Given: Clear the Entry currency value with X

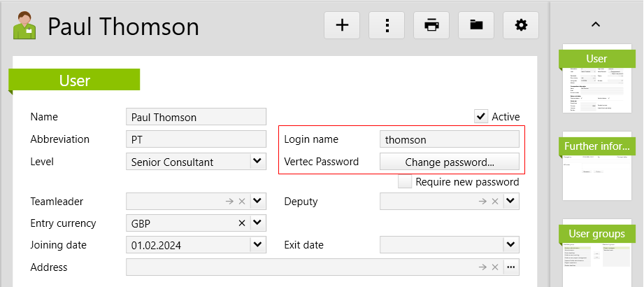Looking at the screenshot, I should (x=242, y=223).
